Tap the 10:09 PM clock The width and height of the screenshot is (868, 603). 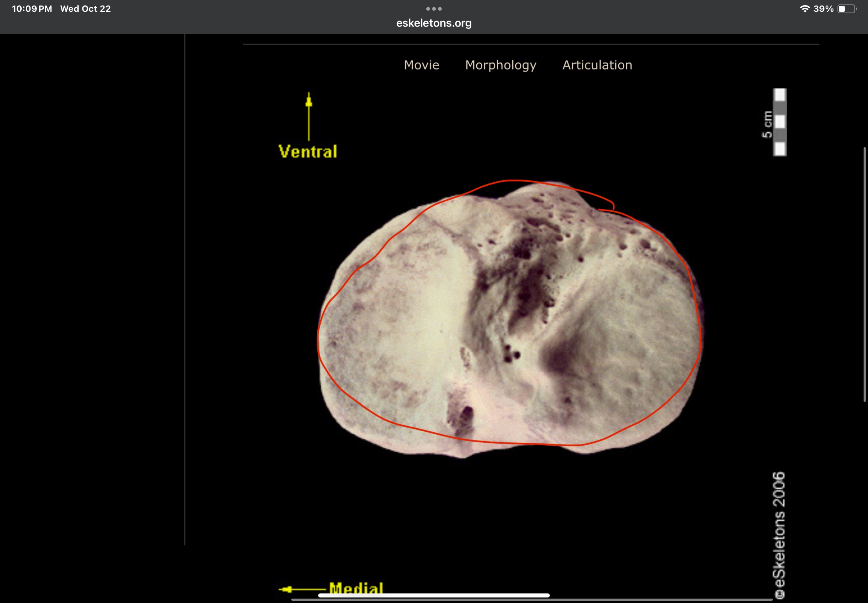[32, 9]
